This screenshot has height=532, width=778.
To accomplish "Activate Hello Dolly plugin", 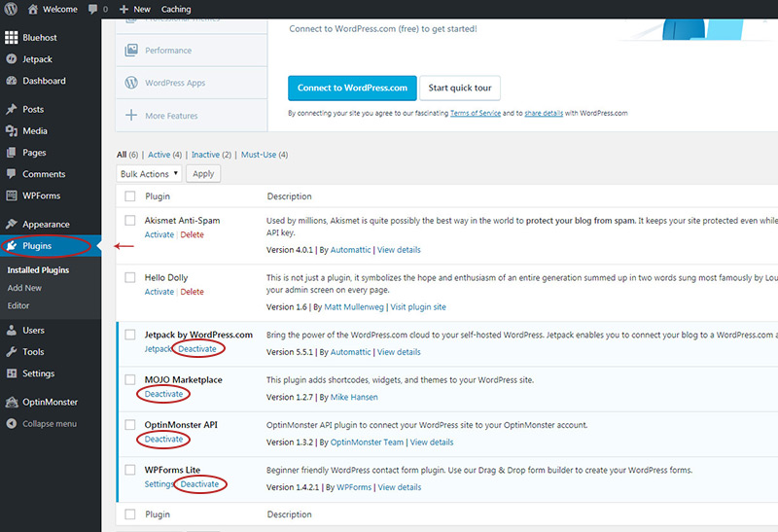I will pyautogui.click(x=159, y=292).
